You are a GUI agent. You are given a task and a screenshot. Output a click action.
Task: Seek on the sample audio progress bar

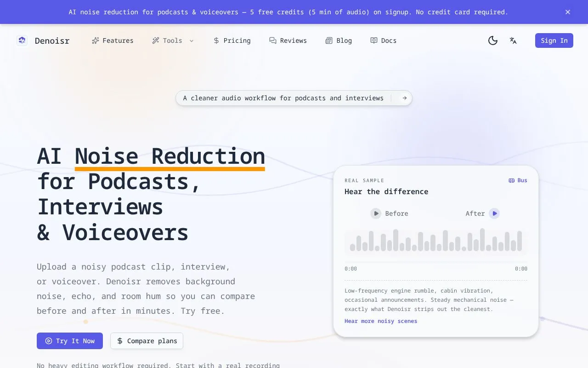pos(436,262)
